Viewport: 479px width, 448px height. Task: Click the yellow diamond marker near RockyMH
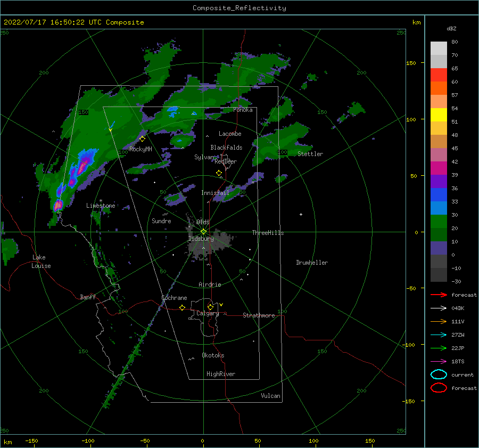click(142, 139)
